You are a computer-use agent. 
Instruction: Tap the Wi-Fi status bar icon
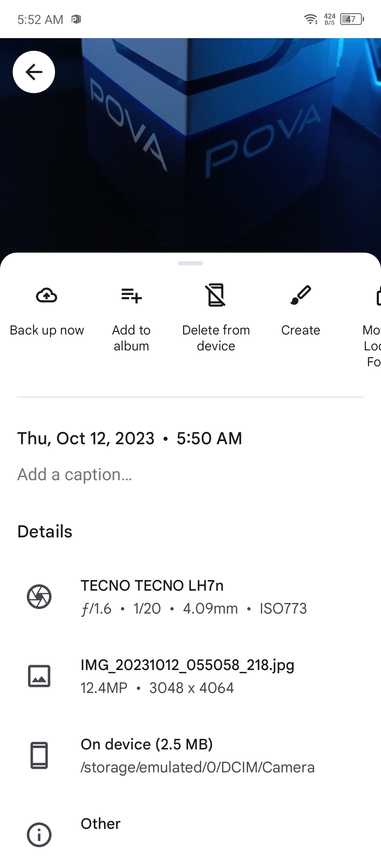(x=311, y=19)
